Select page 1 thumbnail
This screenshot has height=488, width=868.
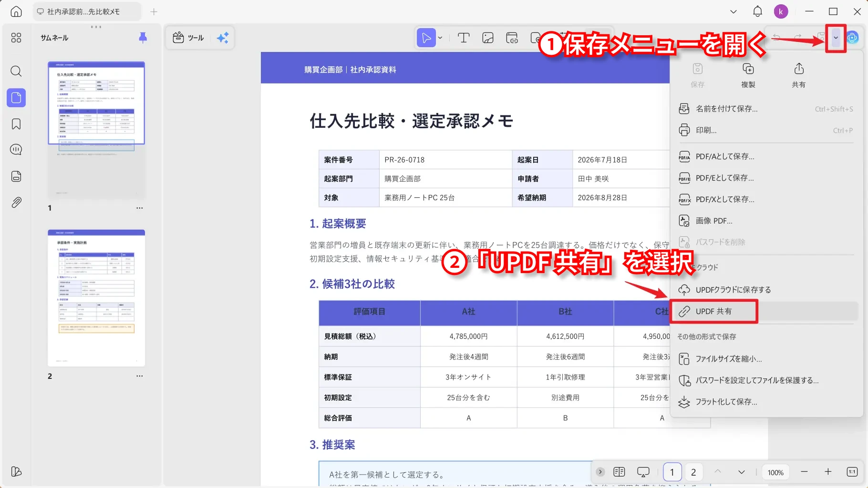(96, 130)
